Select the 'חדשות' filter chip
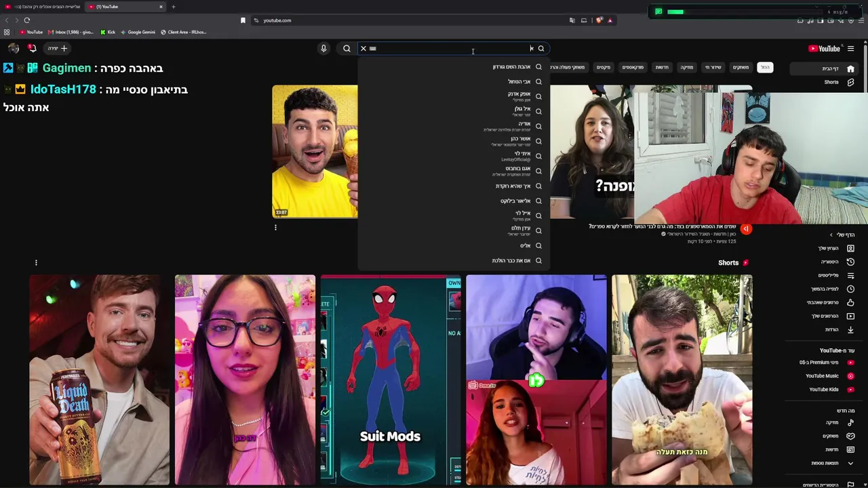The height and width of the screenshot is (488, 868). click(662, 67)
